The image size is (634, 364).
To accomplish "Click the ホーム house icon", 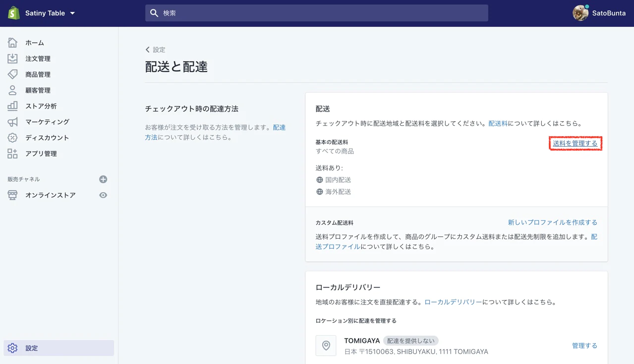I will point(12,43).
